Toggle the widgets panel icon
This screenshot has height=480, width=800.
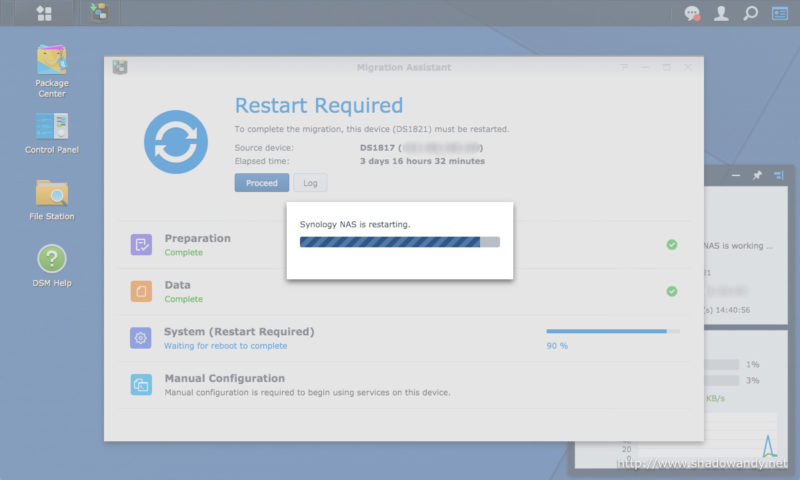point(780,13)
